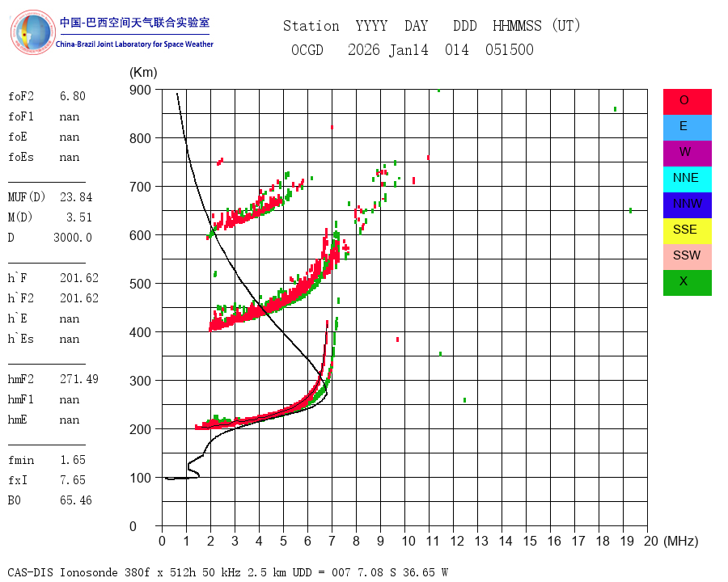Click the Station column header

311,26
